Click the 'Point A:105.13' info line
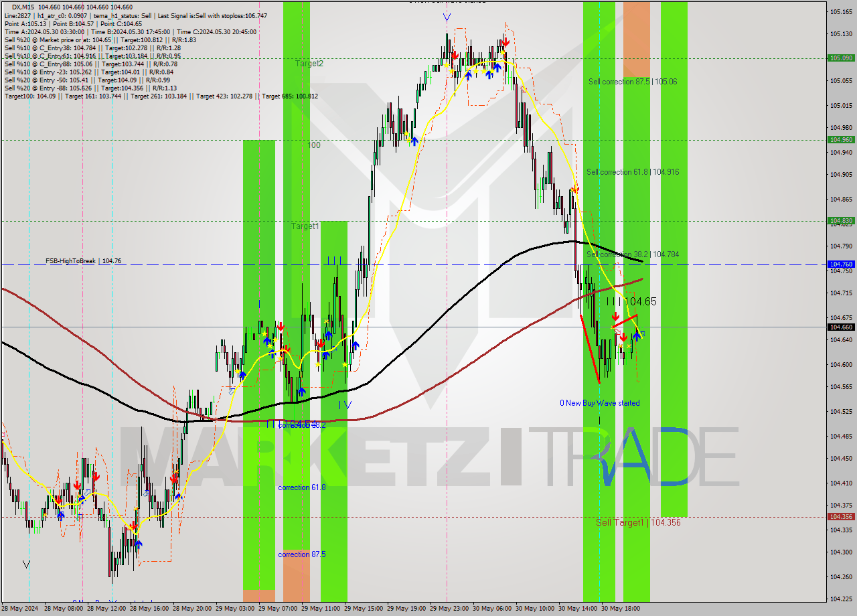 coord(73,23)
